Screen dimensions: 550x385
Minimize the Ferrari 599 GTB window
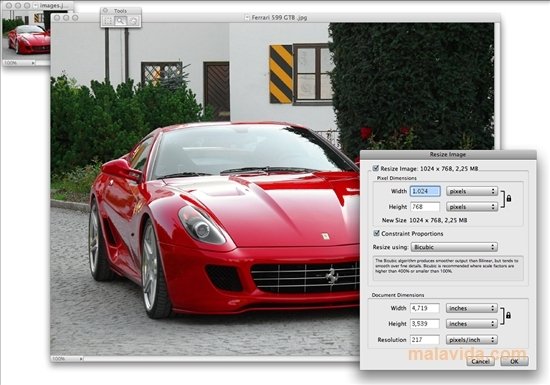[x=66, y=18]
